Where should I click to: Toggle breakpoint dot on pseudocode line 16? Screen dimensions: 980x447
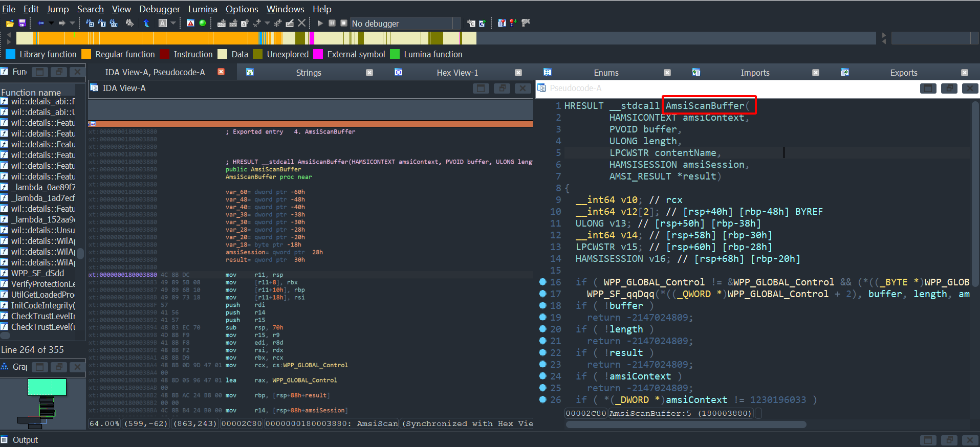coord(543,282)
